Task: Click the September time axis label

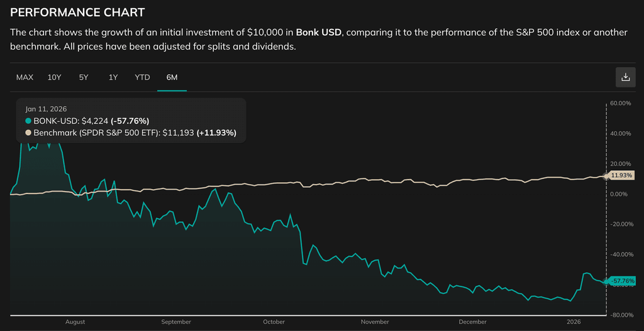Action: [x=176, y=322]
